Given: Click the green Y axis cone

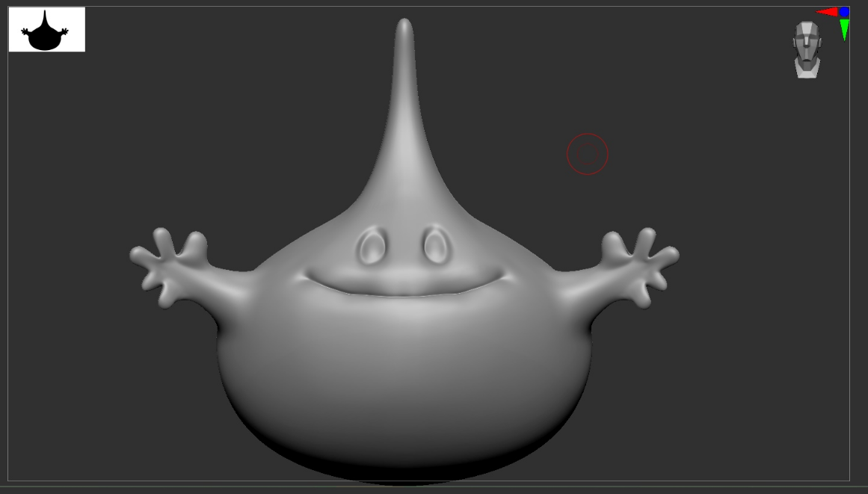Looking at the screenshot, I should coord(844,29).
